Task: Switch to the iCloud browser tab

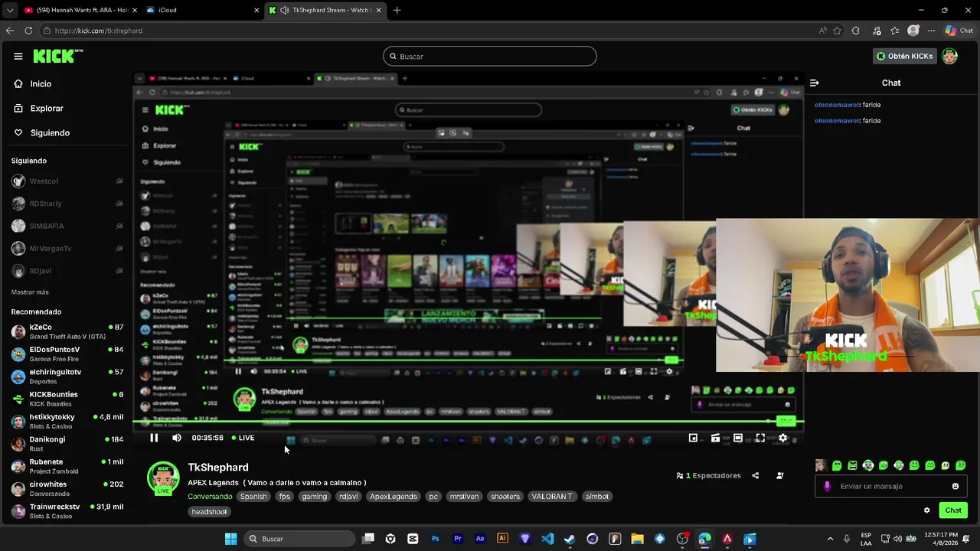Action: point(202,10)
